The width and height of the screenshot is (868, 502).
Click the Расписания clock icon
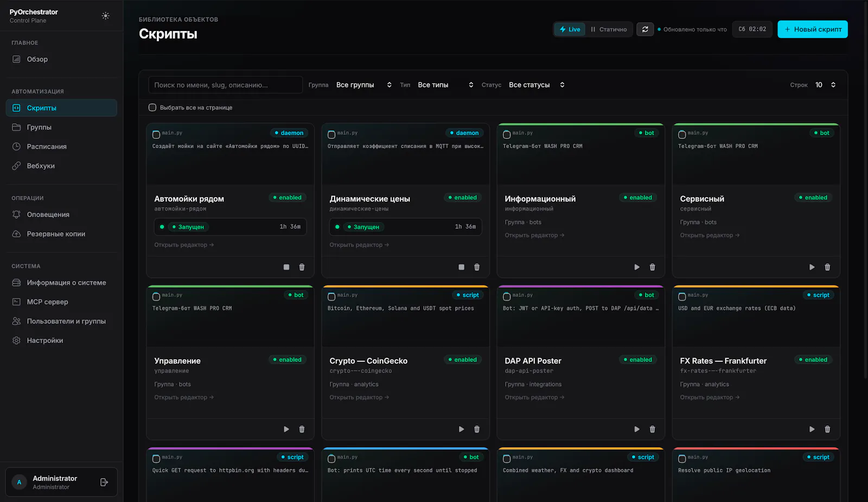tap(16, 147)
